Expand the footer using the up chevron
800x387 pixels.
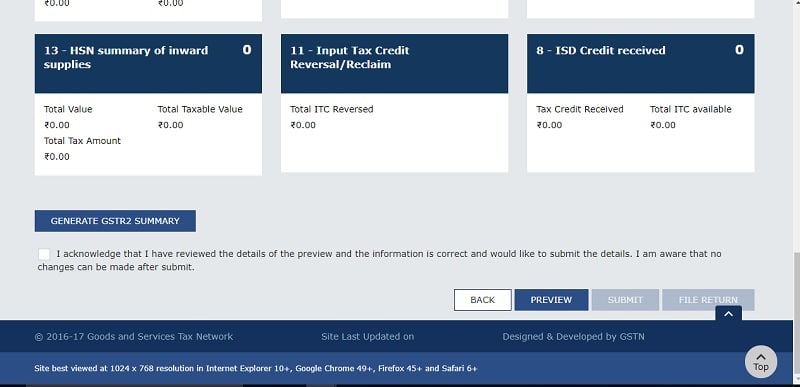729,314
